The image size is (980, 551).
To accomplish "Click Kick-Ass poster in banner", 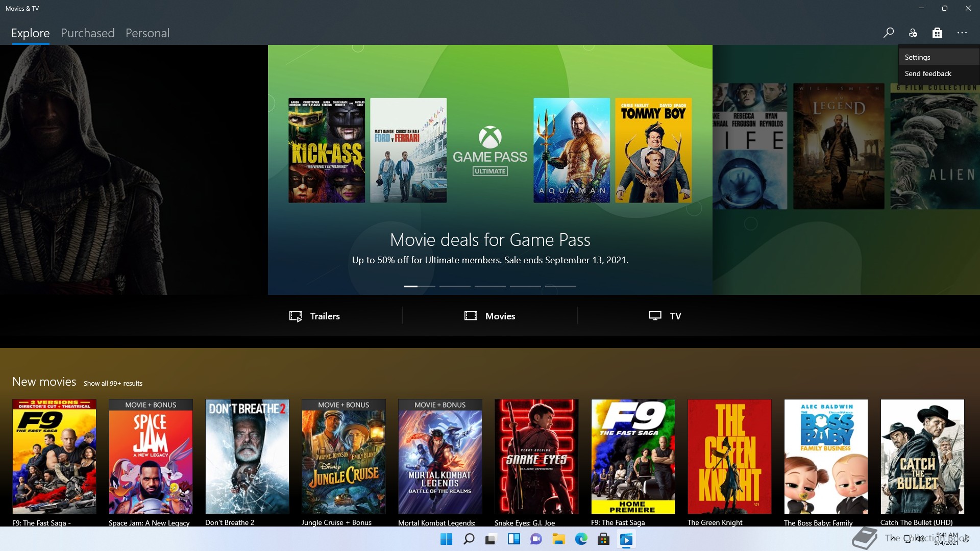I will click(x=327, y=150).
